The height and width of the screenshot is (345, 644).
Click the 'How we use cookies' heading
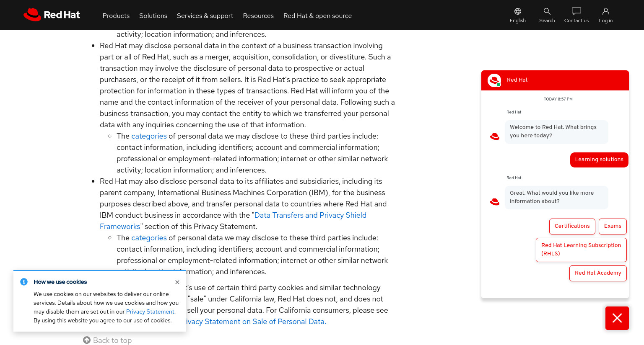tap(60, 282)
